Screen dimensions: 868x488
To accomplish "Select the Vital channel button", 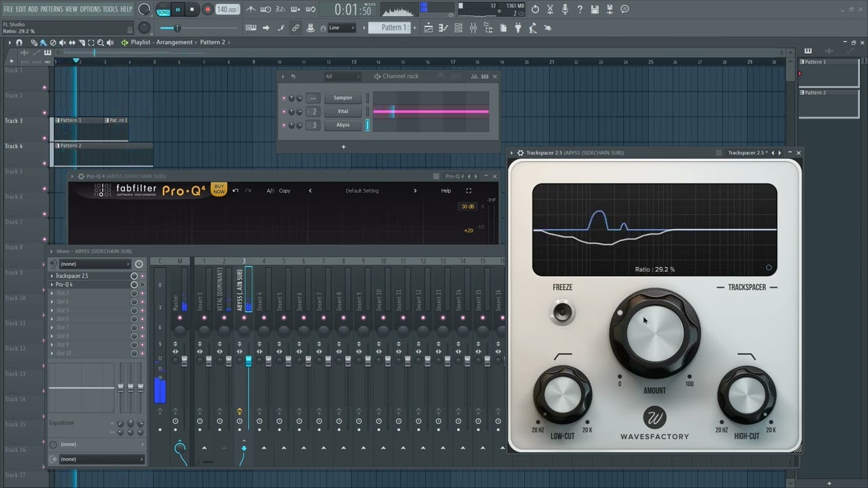I will point(343,111).
